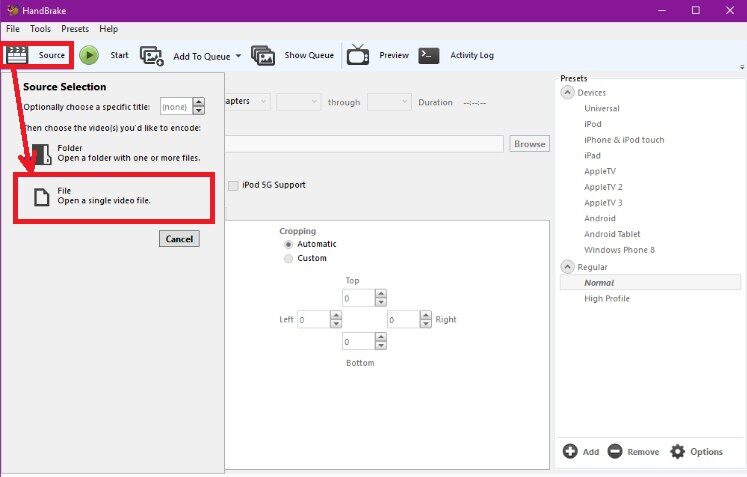Click the Activity Log terminal icon
The height and width of the screenshot is (477, 747).
429,55
